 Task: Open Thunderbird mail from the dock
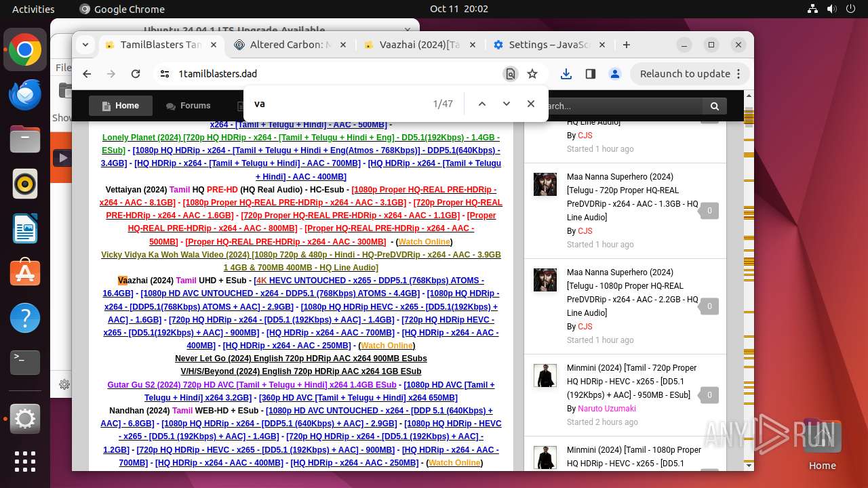pos(25,95)
